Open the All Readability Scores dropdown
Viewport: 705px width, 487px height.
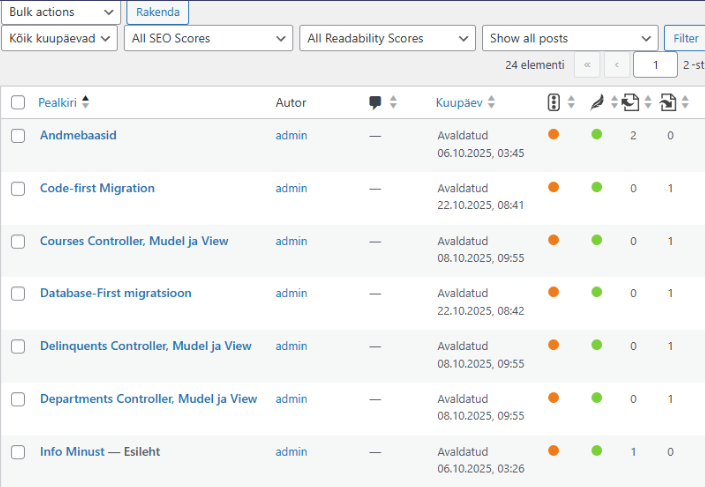click(387, 38)
